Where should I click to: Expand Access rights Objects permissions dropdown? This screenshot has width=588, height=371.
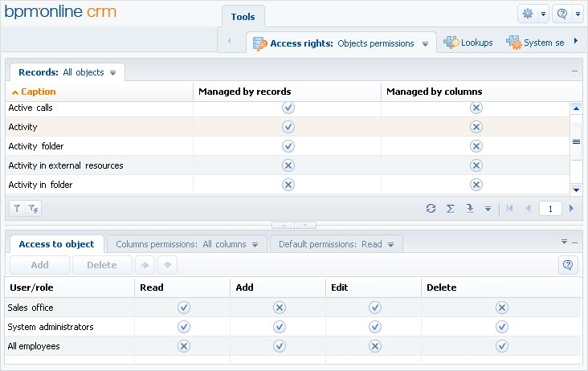[425, 44]
